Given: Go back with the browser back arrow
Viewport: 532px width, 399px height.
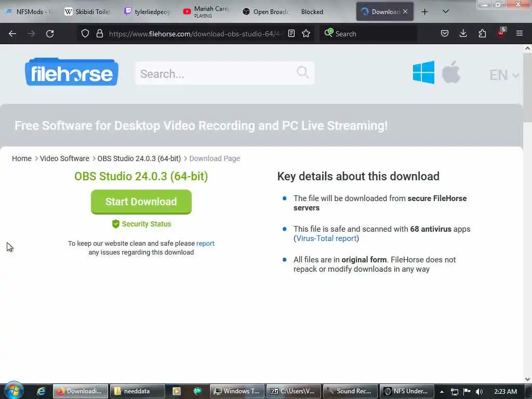Looking at the screenshot, I should point(12,34).
